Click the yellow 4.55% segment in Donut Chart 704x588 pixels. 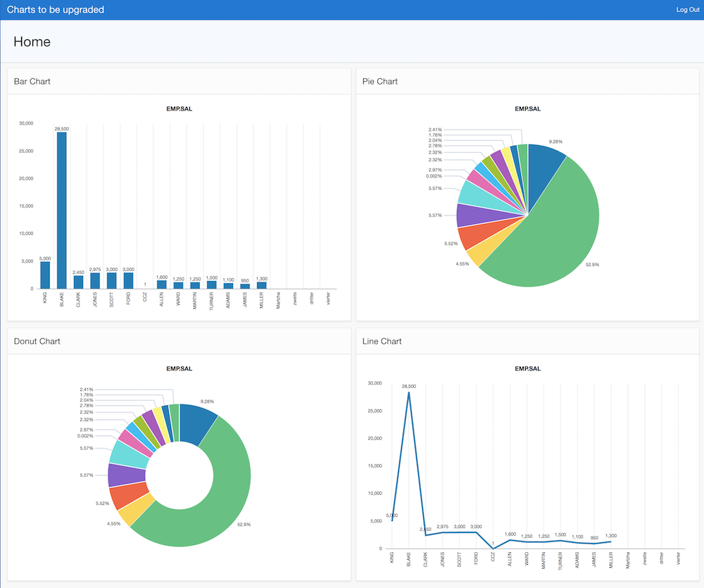(x=128, y=514)
